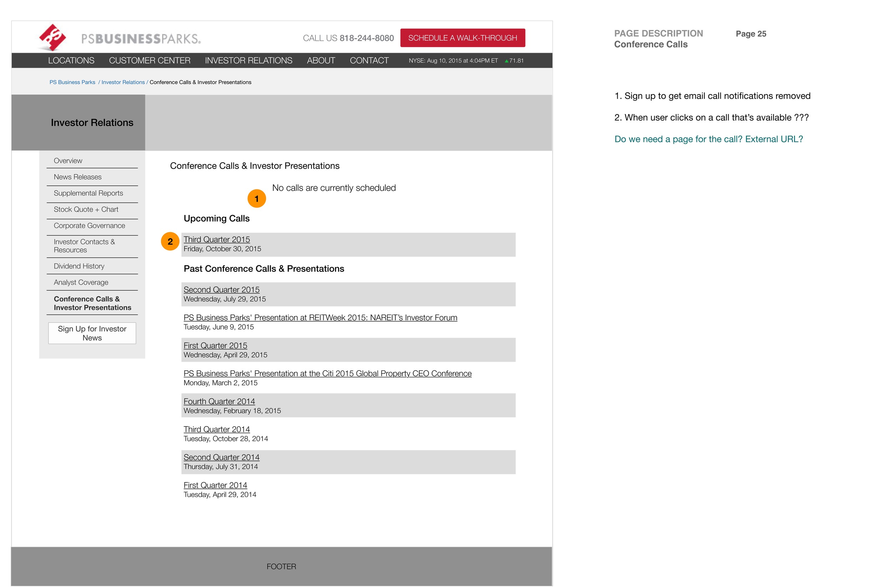
Task: Open the Investor Relations nav menu
Action: pos(248,60)
